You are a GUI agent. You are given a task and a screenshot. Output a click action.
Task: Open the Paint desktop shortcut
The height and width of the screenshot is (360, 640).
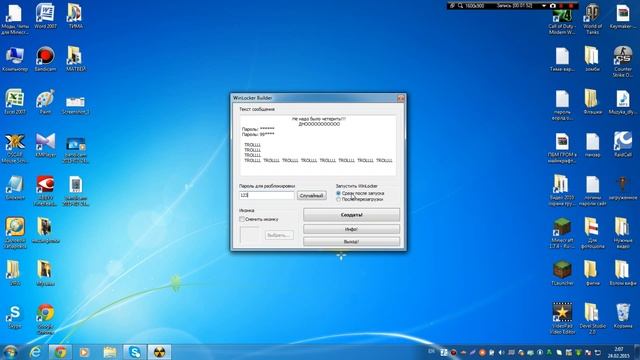click(x=45, y=102)
